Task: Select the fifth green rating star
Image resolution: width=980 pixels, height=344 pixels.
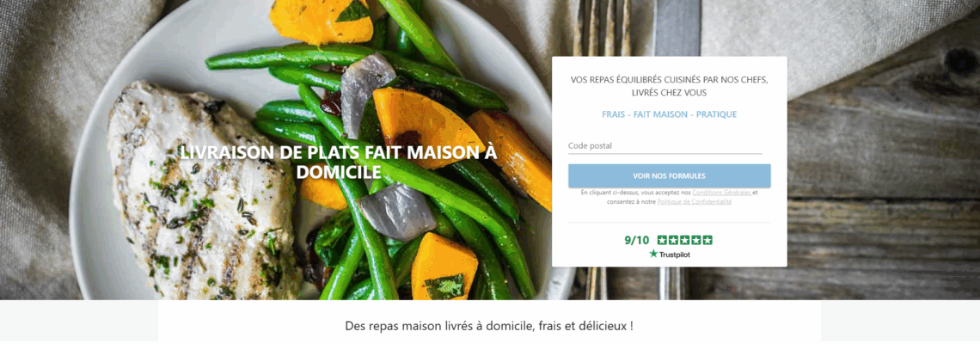Action: (x=707, y=240)
